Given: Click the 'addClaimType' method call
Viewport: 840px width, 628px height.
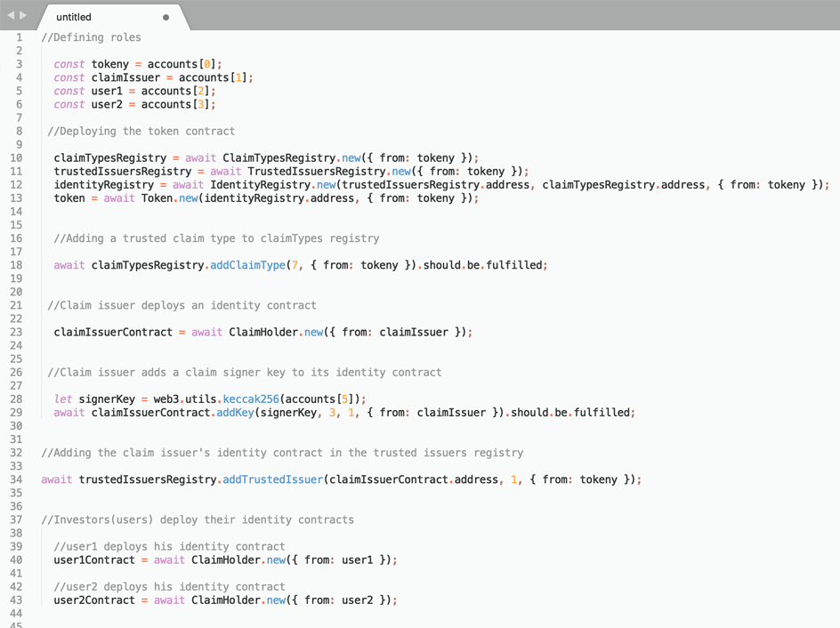Looking at the screenshot, I should pyautogui.click(x=247, y=265).
